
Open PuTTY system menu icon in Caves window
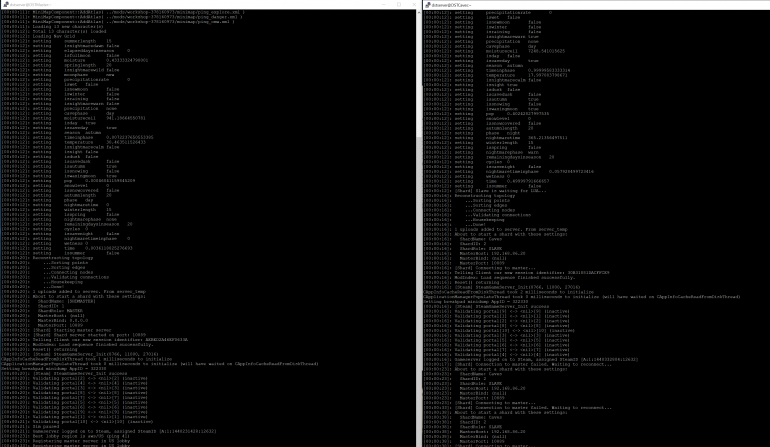(428, 4)
